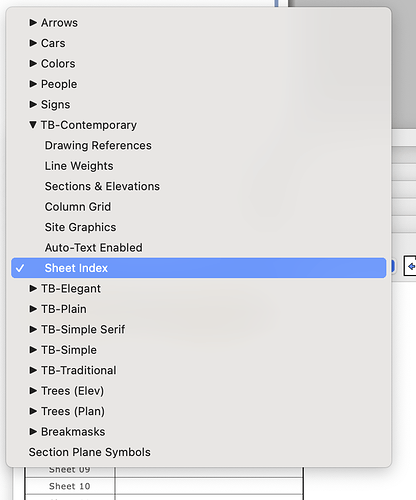Expand the Cars collection triangle
This screenshot has width=416, height=500.
point(33,43)
